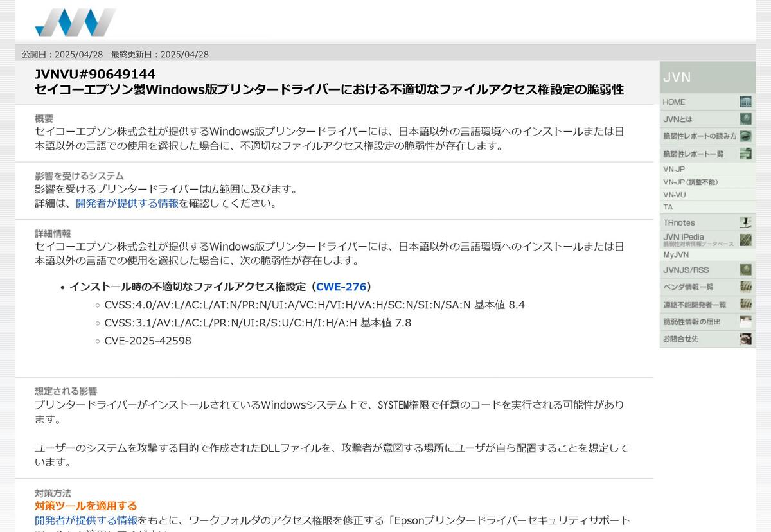The image size is (771, 532).
Task: Click the 対策方法 section heading
Action: [x=53, y=493]
